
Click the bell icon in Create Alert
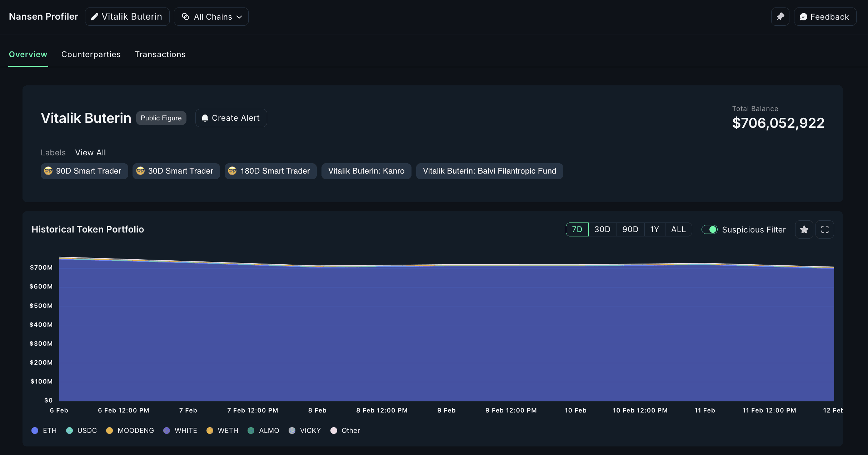coord(205,118)
